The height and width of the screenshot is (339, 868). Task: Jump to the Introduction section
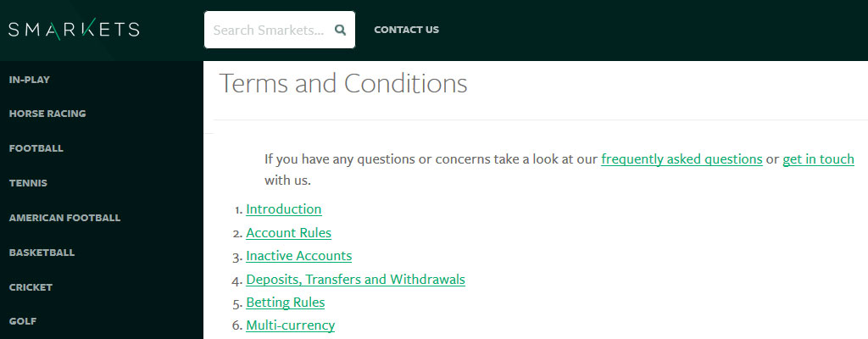tap(284, 209)
